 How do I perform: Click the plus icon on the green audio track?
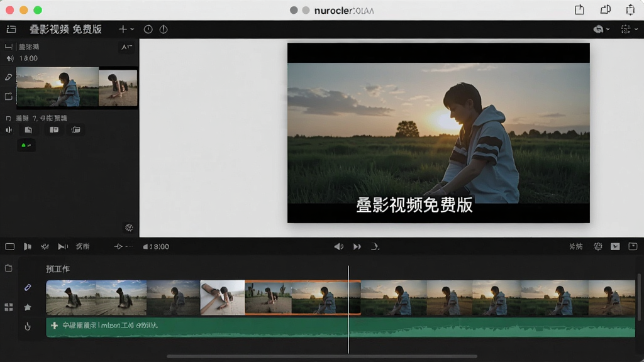point(54,326)
